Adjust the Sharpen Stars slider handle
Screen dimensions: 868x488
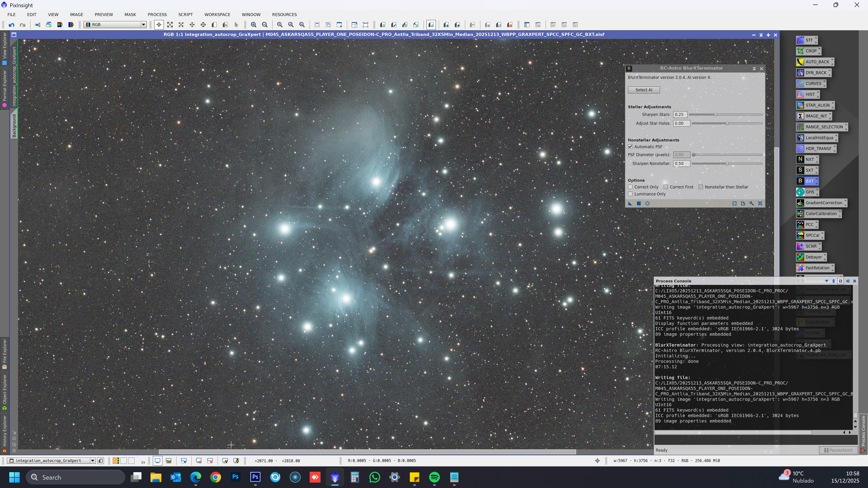pyautogui.click(x=715, y=115)
